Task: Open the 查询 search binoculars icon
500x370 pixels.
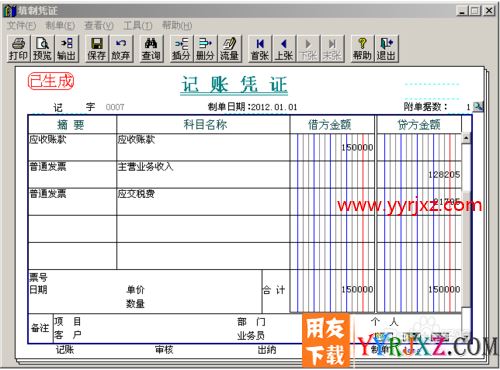Action: click(x=151, y=49)
